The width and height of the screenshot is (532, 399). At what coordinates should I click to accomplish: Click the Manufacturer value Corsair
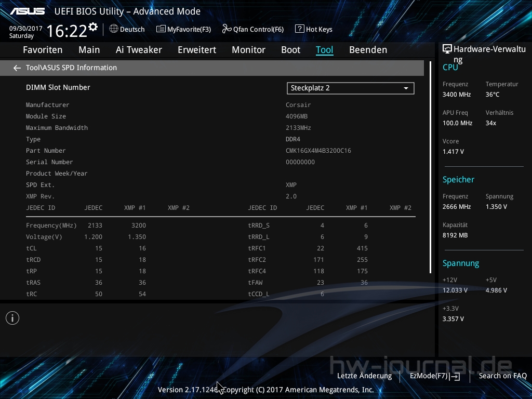[298, 105]
